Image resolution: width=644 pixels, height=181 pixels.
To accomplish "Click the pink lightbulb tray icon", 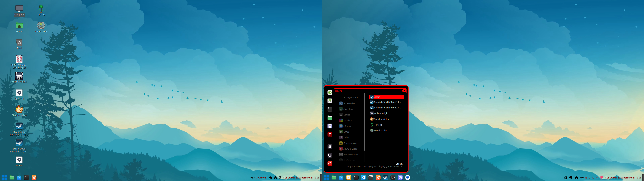I will 602,177.
